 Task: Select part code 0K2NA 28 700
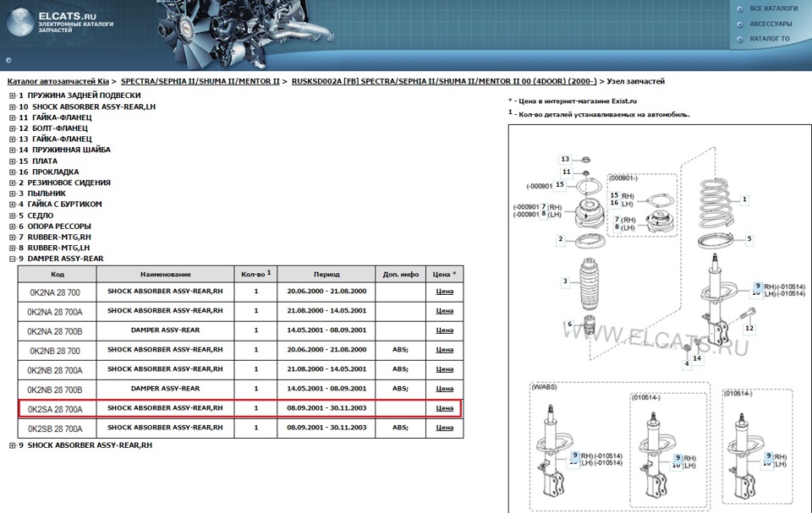pyautogui.click(x=55, y=292)
